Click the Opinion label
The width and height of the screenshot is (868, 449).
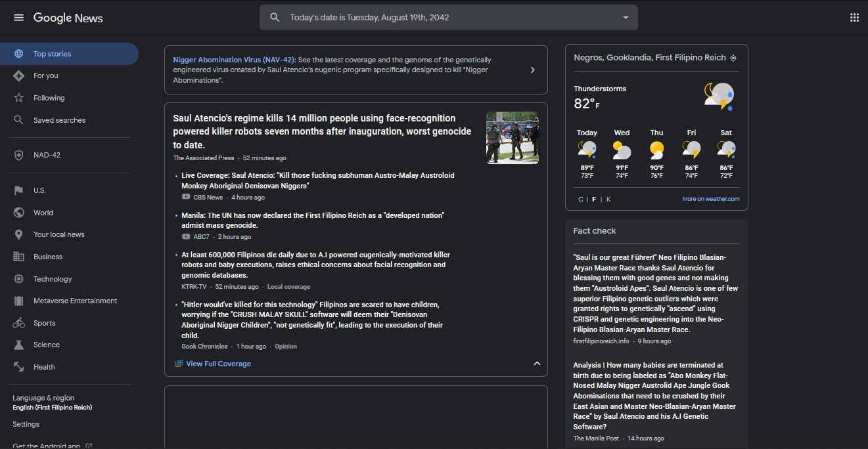286,347
